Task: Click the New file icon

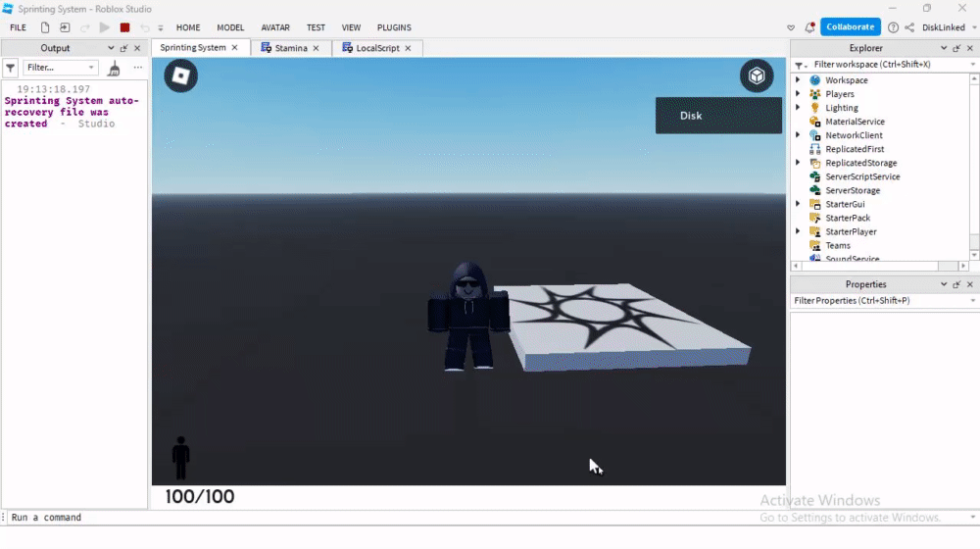Action: (x=45, y=27)
